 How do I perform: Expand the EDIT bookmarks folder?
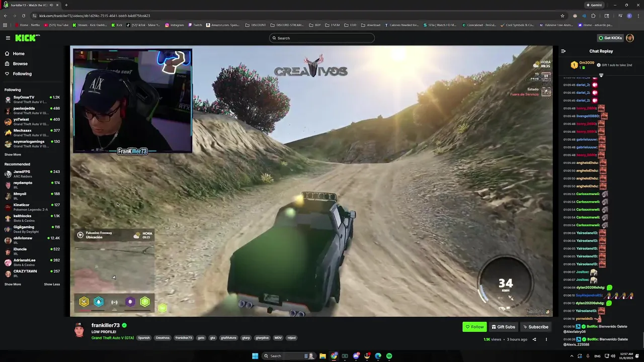click(351, 25)
